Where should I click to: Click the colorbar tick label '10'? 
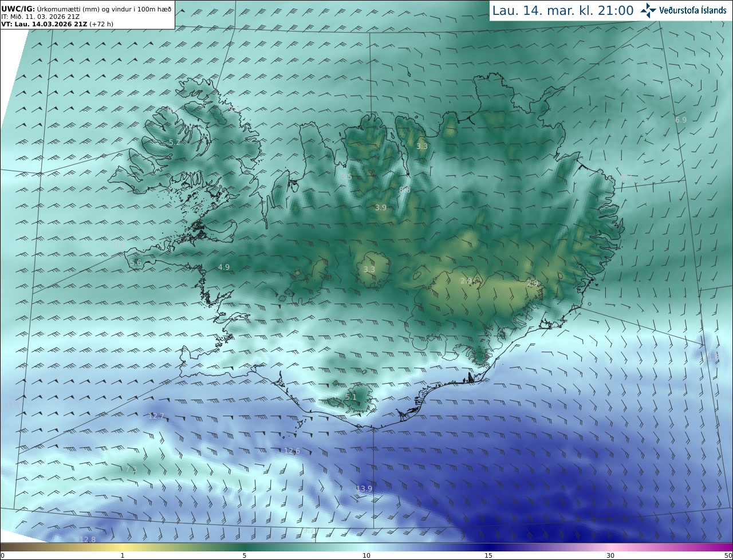click(x=366, y=555)
